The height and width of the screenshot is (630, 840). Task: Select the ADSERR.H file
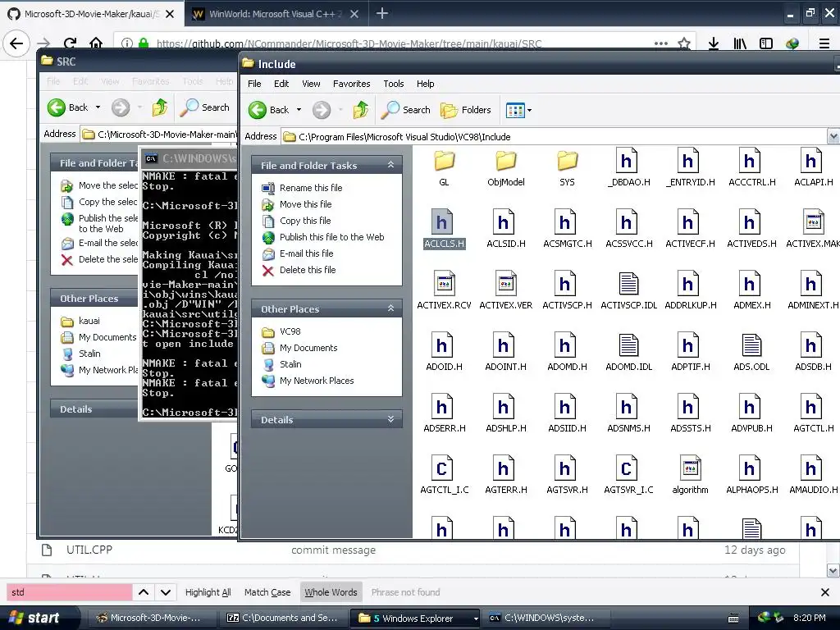444,413
